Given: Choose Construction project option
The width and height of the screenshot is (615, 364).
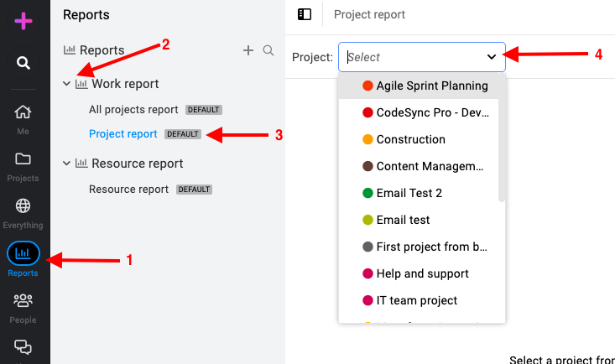Looking at the screenshot, I should (419, 139).
